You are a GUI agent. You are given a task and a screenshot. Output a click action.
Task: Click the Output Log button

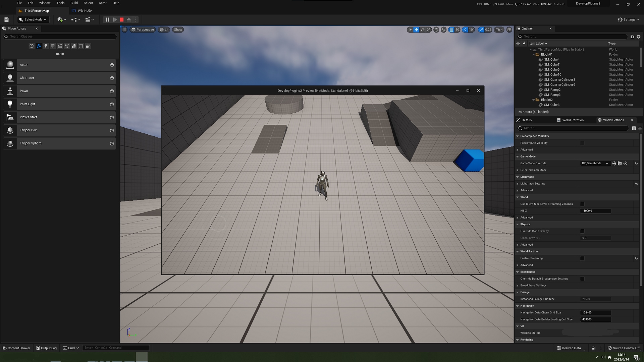point(46,348)
